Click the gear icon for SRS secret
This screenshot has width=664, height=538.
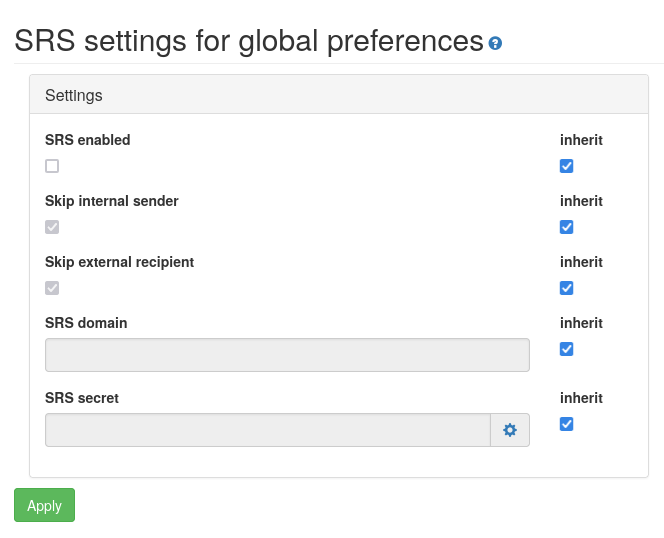pyautogui.click(x=510, y=430)
